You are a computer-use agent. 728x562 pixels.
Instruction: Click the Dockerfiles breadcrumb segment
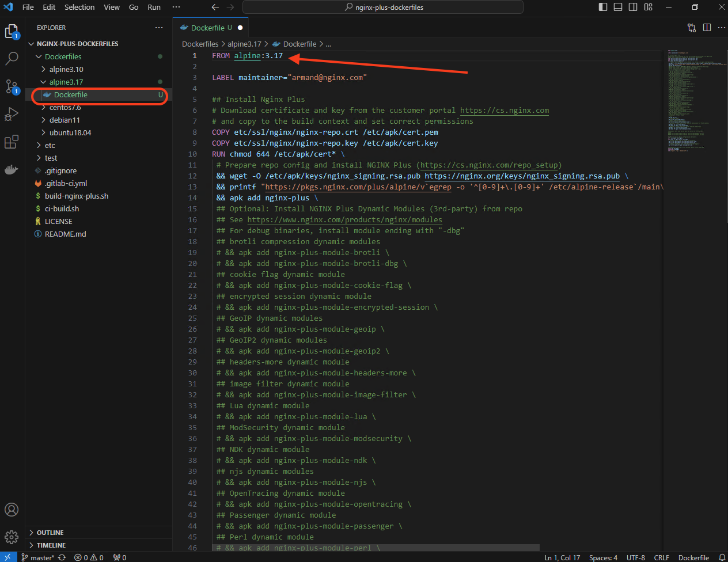pos(200,44)
